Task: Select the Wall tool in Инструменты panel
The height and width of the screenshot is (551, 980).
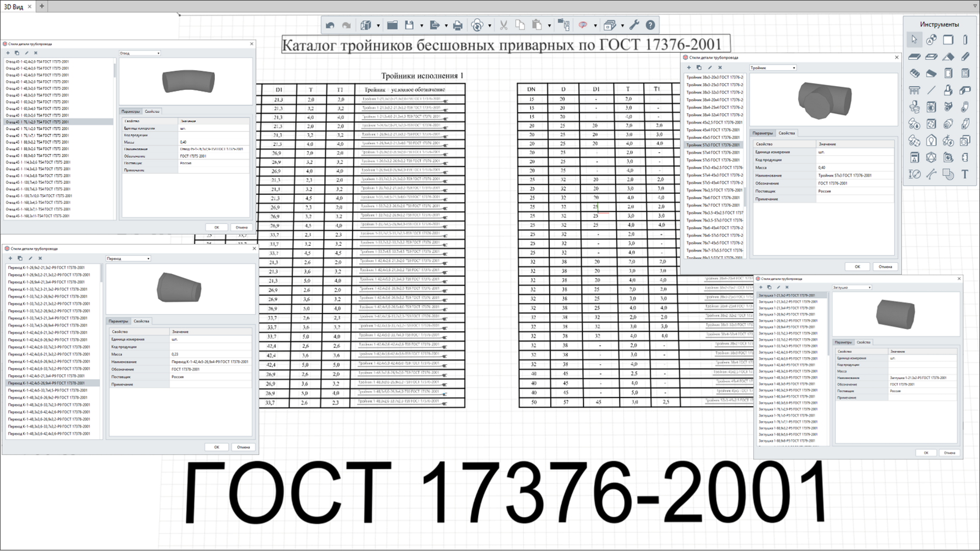Action: pos(948,40)
